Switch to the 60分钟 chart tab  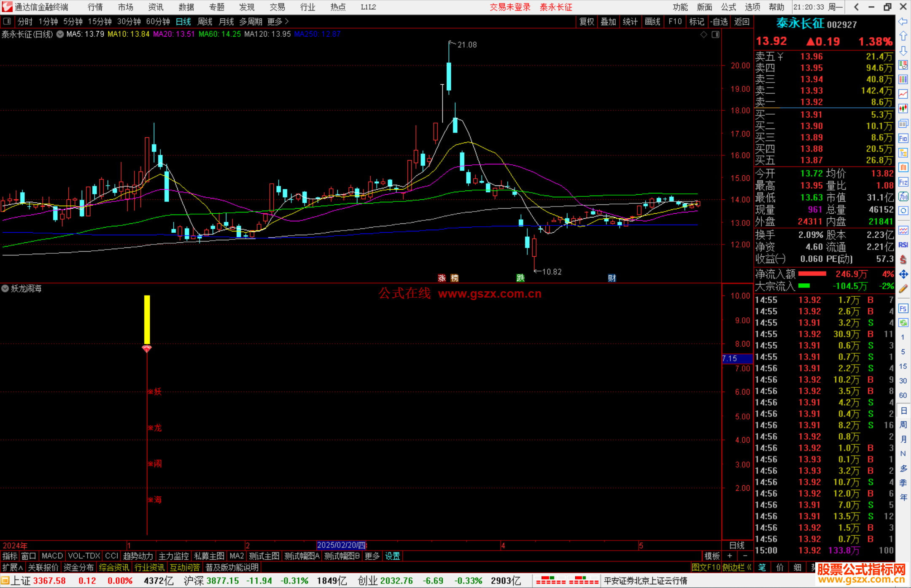point(158,21)
